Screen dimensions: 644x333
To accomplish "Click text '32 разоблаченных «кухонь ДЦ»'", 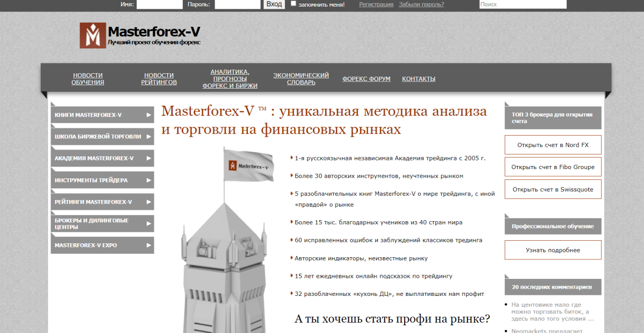I will point(390,294).
